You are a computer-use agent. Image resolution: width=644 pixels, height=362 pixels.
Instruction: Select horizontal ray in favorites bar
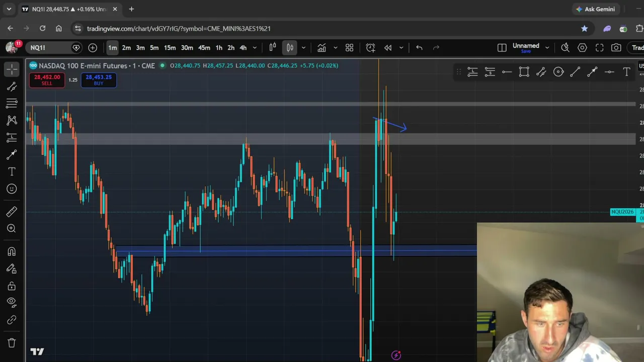507,72
